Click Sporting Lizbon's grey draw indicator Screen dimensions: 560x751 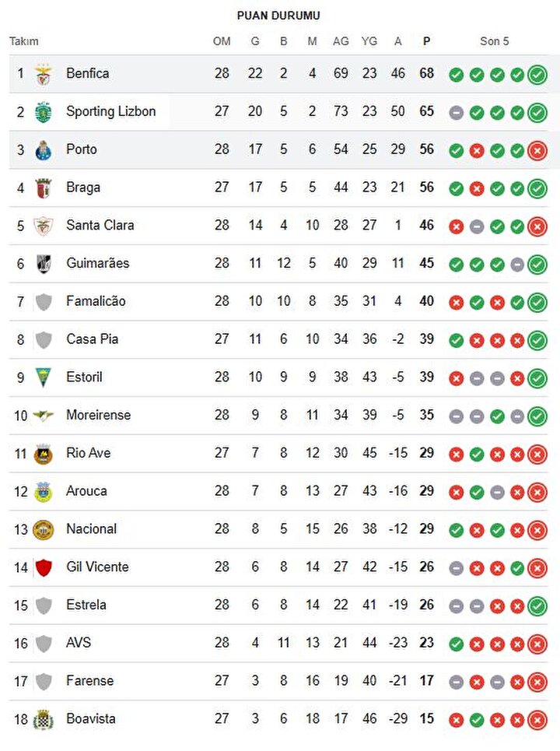(456, 113)
